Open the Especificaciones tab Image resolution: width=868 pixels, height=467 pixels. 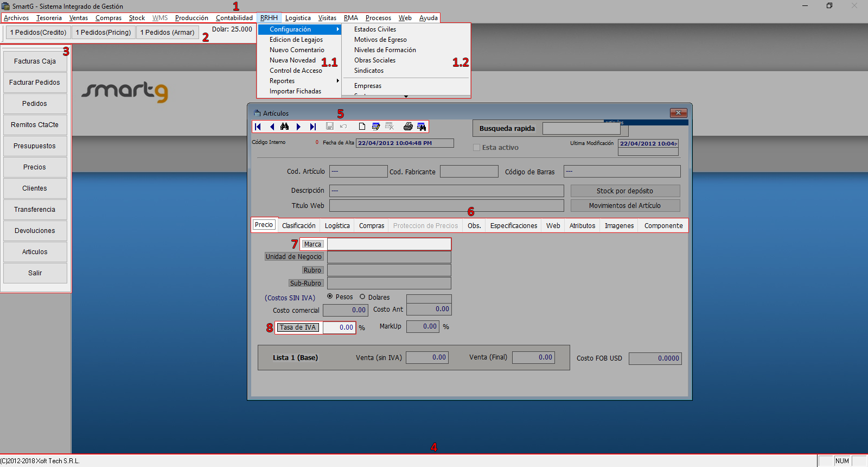(514, 225)
